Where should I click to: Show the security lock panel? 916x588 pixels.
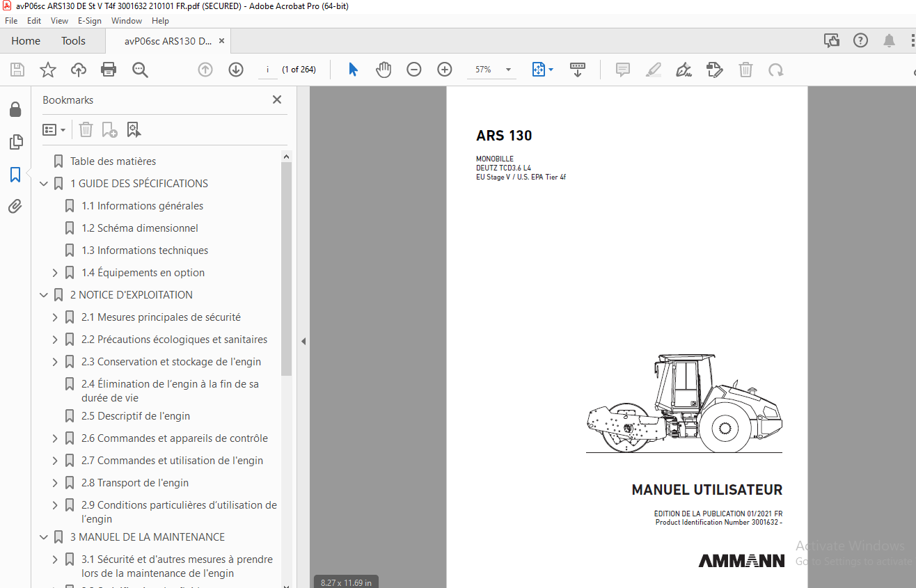[x=15, y=110]
